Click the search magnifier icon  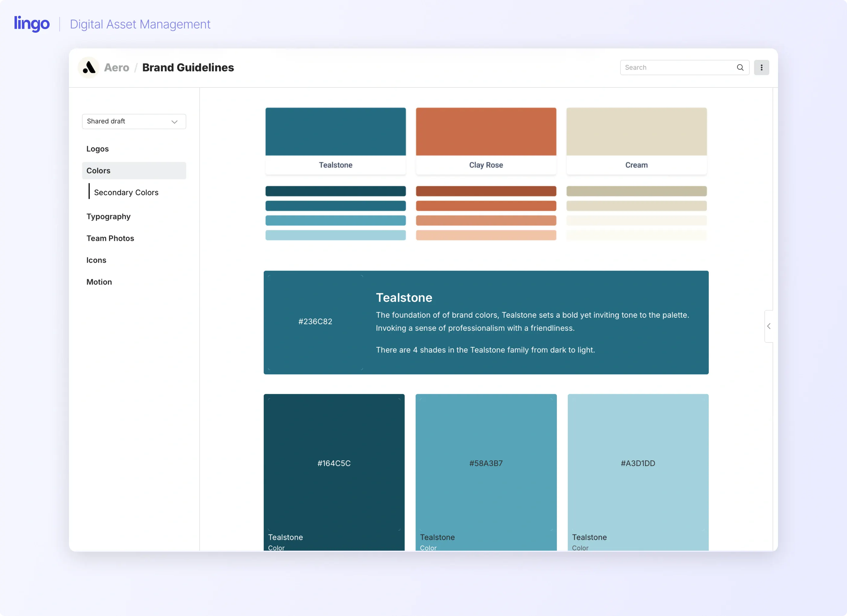(740, 67)
